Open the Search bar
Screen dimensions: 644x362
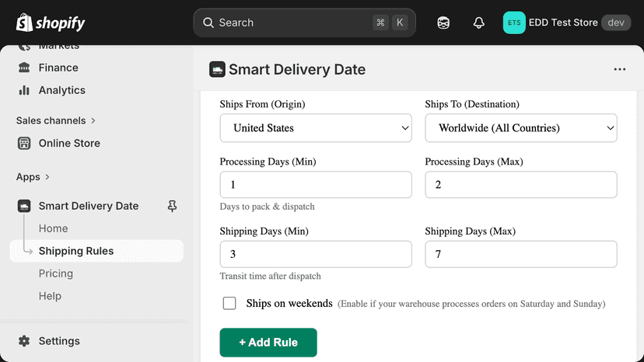[304, 23]
